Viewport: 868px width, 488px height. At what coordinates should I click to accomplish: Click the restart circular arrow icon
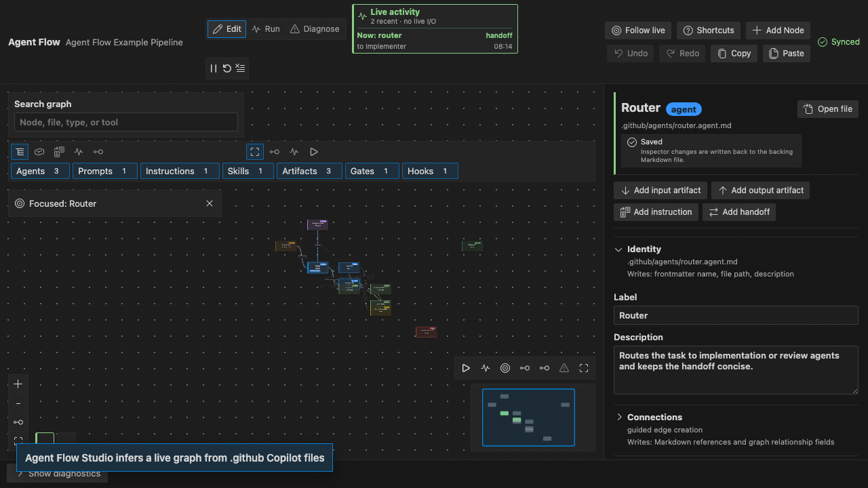click(227, 68)
